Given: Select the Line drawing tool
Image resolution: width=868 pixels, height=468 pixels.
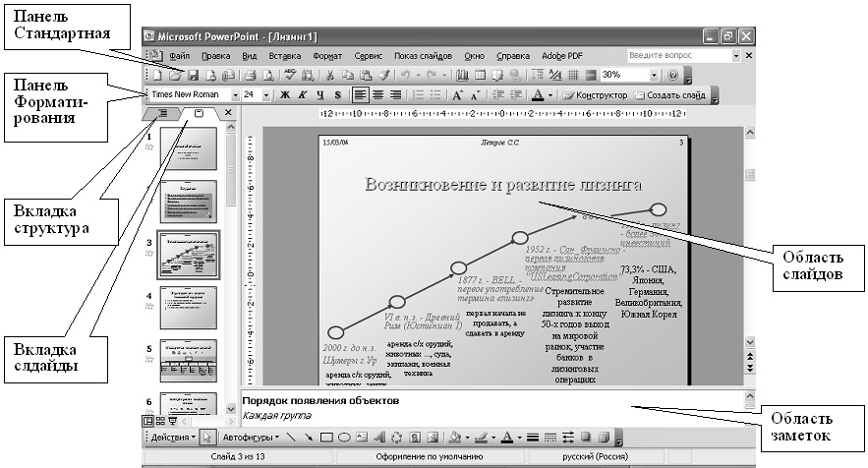Looking at the screenshot, I should [291, 438].
